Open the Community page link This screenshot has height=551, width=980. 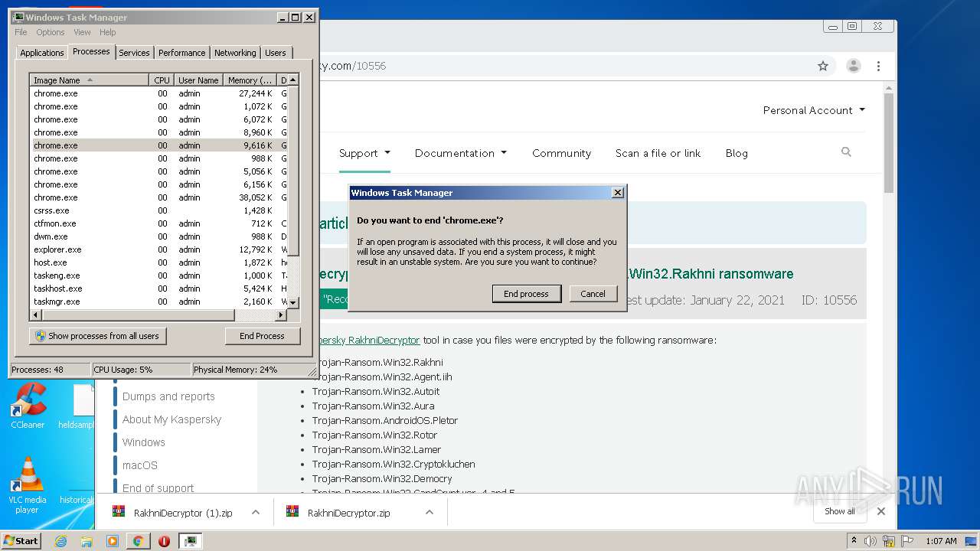[x=561, y=153]
